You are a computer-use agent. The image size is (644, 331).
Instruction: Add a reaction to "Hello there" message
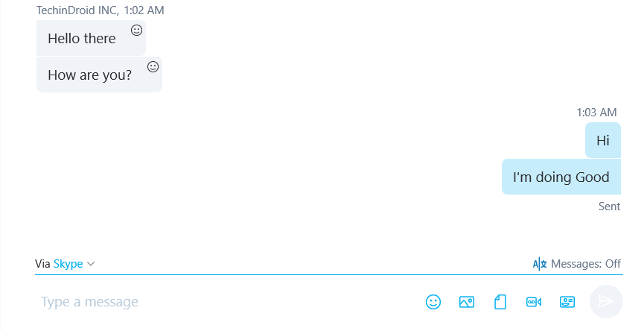tap(136, 30)
